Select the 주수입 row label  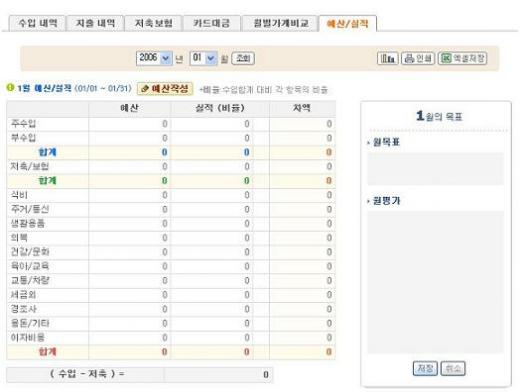(23, 124)
